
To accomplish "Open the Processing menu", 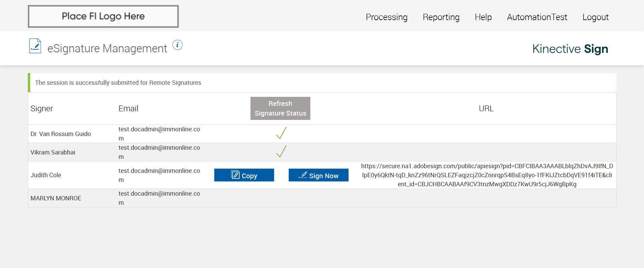I will [386, 17].
